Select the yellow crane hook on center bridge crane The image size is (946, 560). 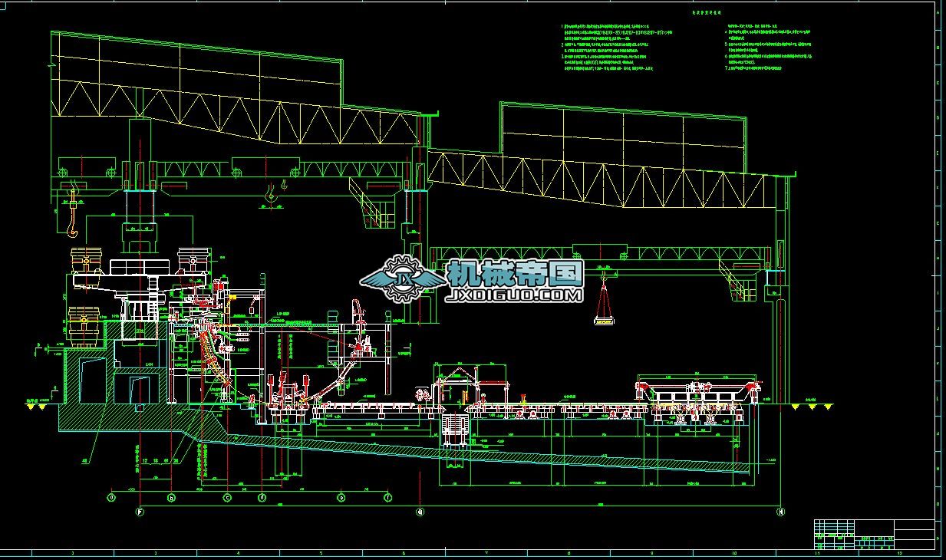[x=270, y=195]
